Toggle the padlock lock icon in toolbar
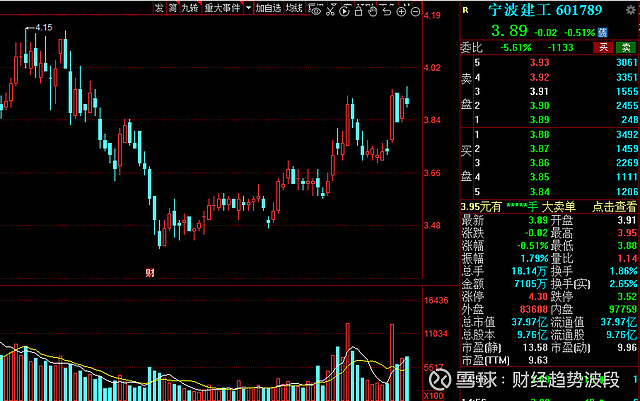This screenshot has height=401, width=640. point(358,11)
